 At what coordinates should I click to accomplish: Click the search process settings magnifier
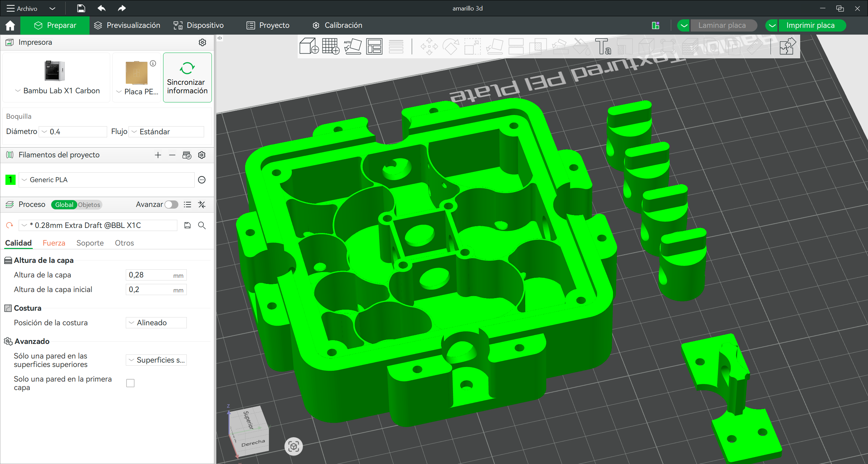tap(202, 225)
